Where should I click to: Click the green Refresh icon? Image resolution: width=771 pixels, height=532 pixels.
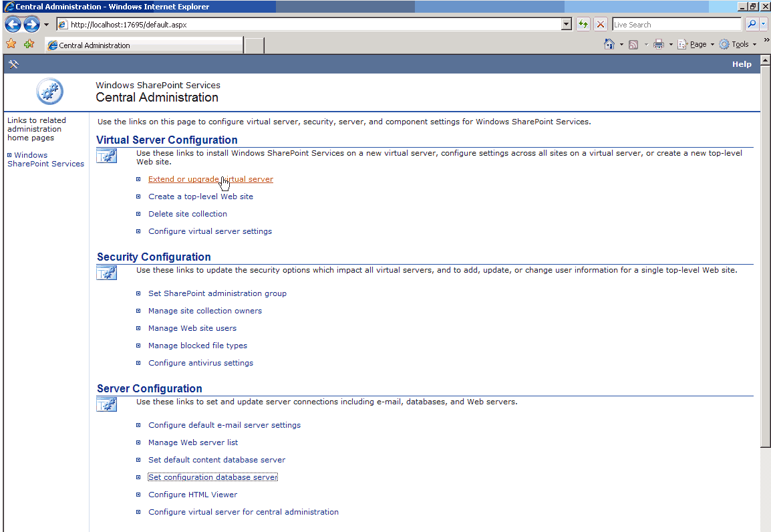tap(583, 24)
